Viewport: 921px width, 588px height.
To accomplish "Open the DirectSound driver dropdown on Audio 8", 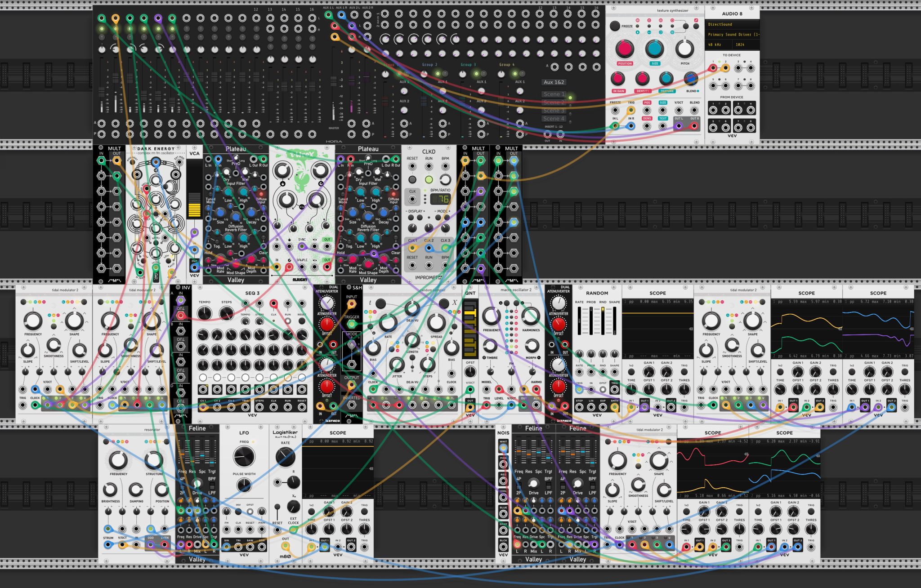I will 732,24.
